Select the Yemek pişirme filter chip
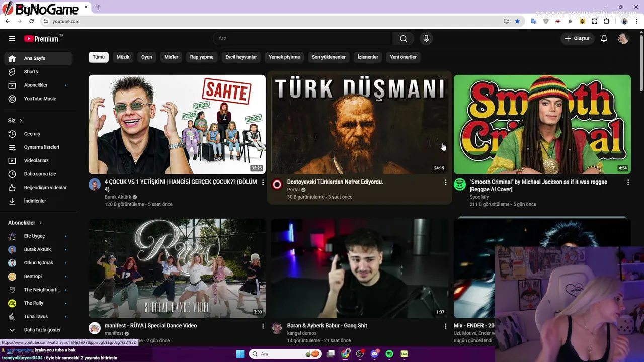 [x=284, y=57]
